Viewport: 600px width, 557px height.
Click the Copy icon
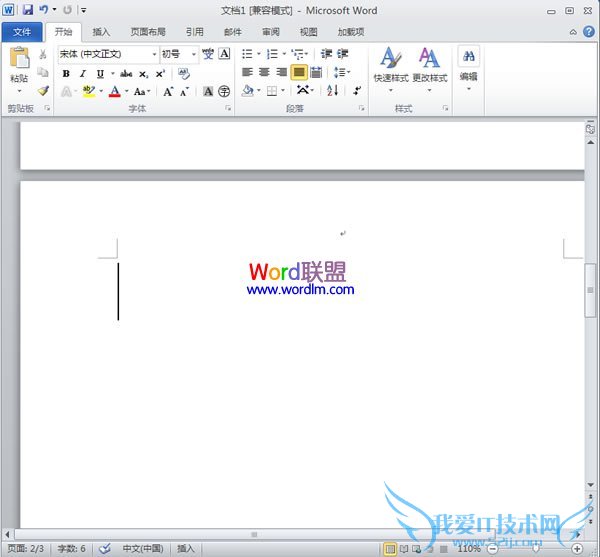click(x=43, y=72)
